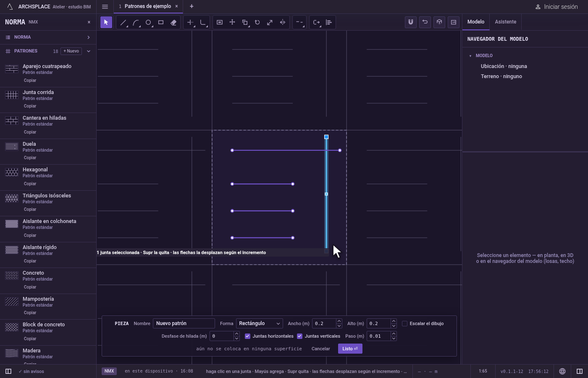Select the Patrones de ejemplo tab
Viewport: 588px width, 378px height.
148,6
